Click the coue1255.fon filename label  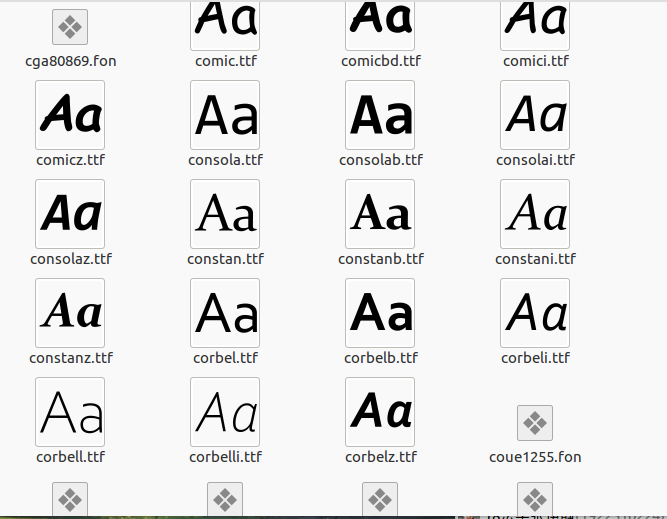tap(535, 457)
